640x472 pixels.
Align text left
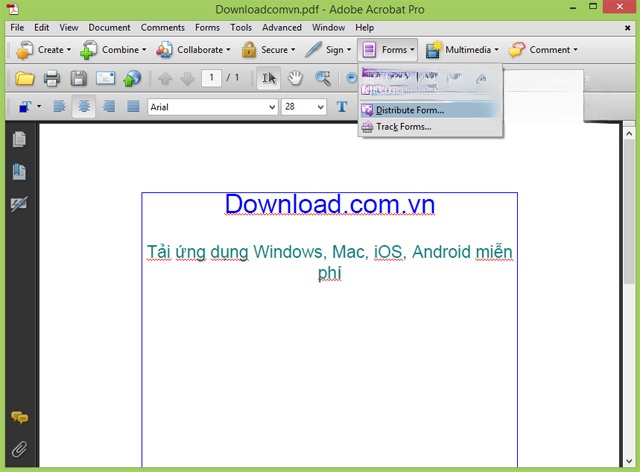tap(59, 107)
